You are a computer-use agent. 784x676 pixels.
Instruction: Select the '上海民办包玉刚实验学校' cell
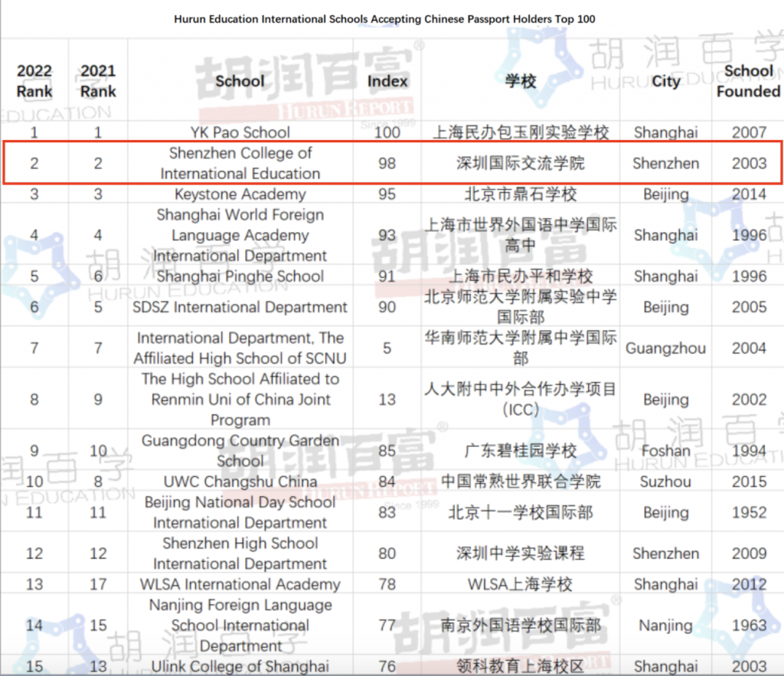coord(521,132)
